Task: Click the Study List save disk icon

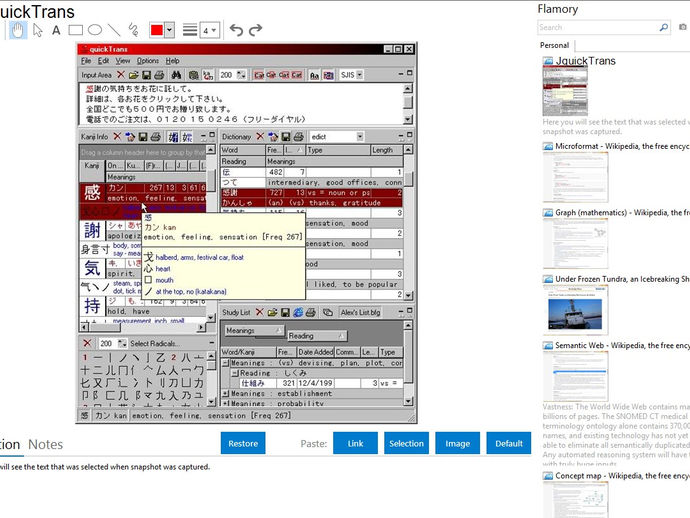Action: (x=285, y=312)
